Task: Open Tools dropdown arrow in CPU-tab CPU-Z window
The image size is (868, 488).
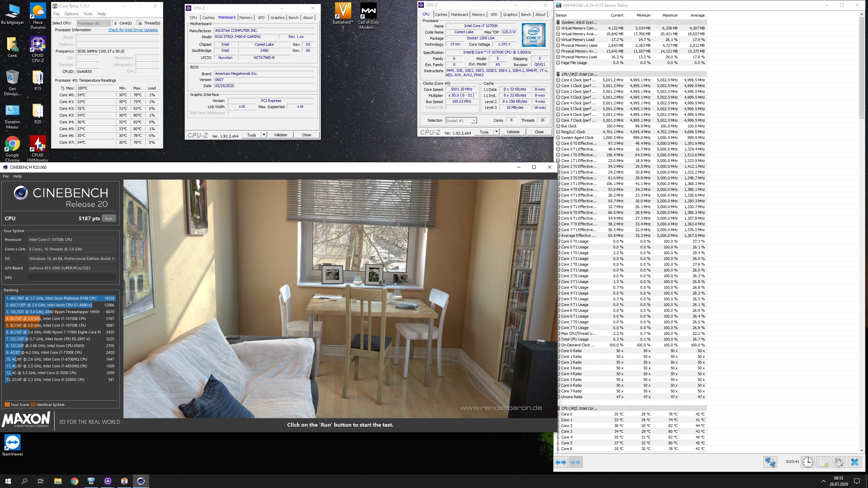Action: point(496,132)
